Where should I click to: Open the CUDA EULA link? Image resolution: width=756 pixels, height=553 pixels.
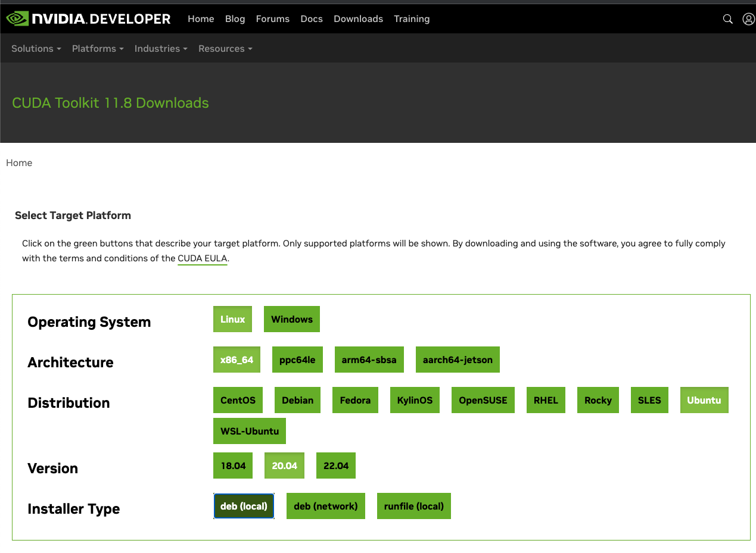tap(203, 259)
